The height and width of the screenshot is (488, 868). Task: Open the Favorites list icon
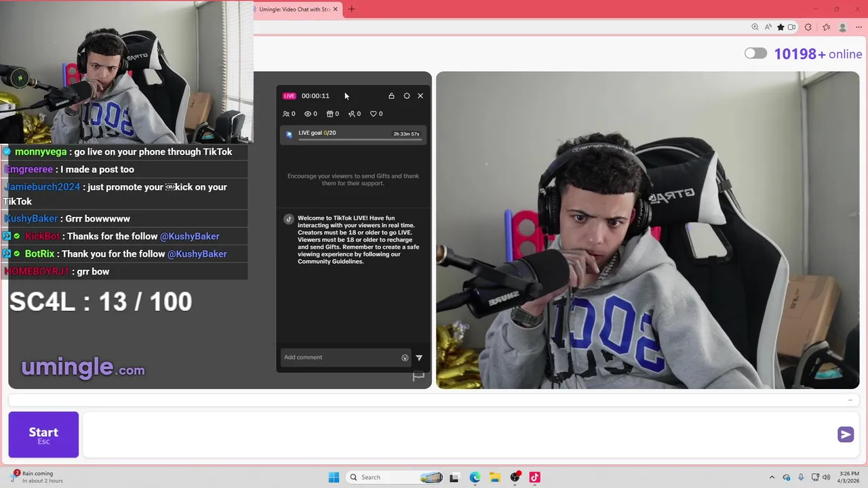point(826,27)
